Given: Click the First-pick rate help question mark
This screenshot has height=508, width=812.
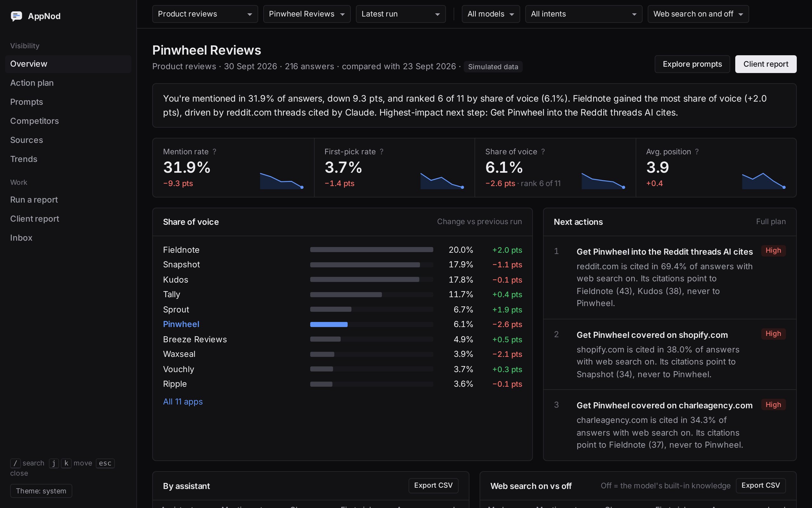Looking at the screenshot, I should pyautogui.click(x=382, y=151).
